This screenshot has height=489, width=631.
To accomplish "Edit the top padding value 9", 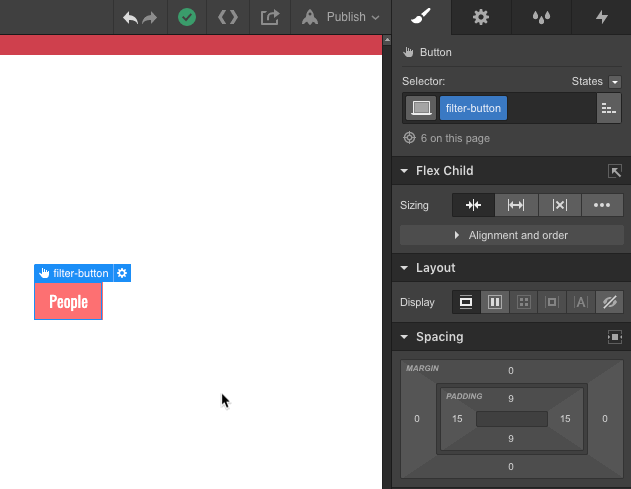I will [x=511, y=398].
